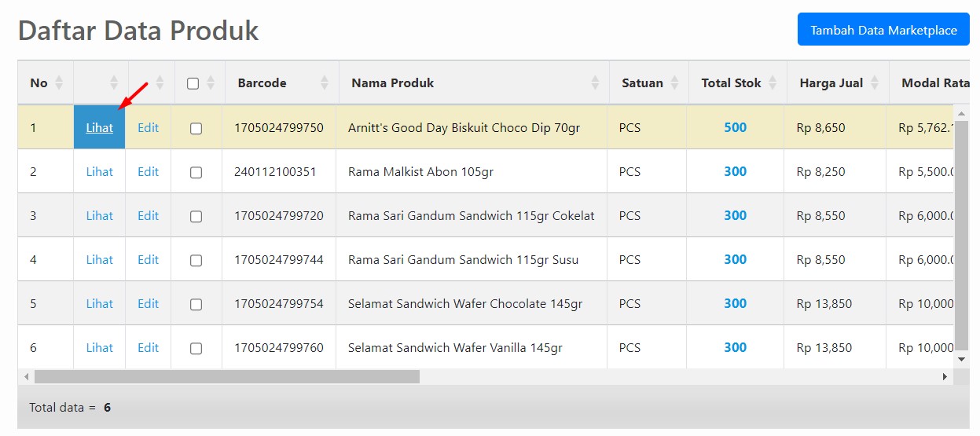The image size is (980, 436).
Task: Click Edit link for Rama Malkist Abon
Action: tap(148, 172)
